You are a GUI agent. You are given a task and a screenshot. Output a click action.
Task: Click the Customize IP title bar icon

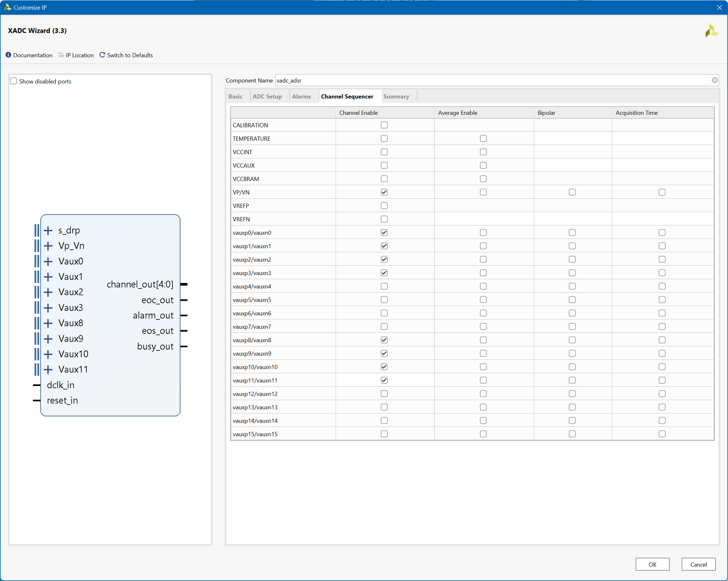click(x=7, y=7)
